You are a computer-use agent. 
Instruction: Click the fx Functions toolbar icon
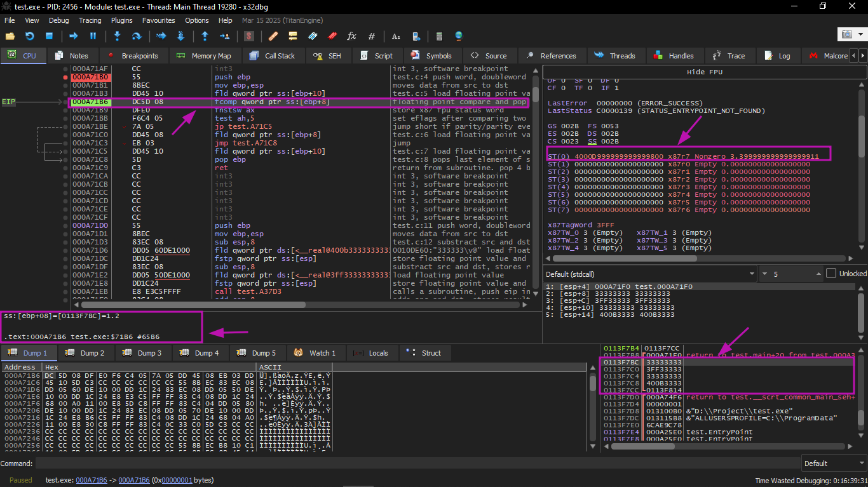pos(351,36)
